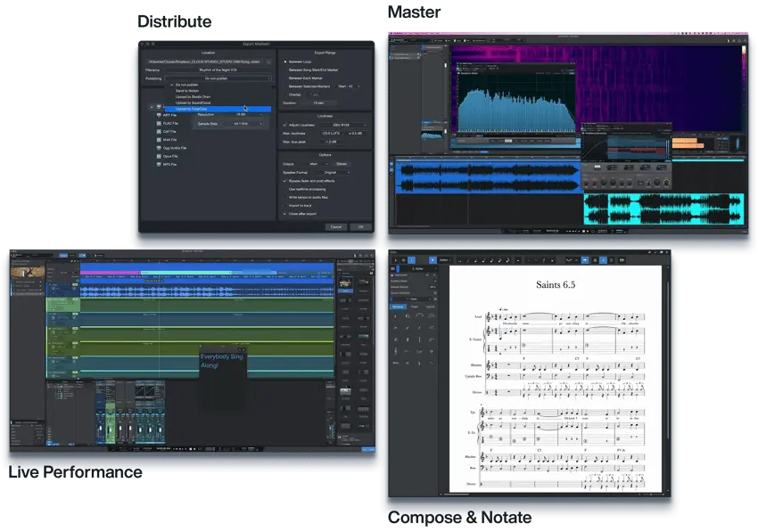Open the Sample Rate dropdown
This screenshot has height=532, width=758.
[x=244, y=124]
